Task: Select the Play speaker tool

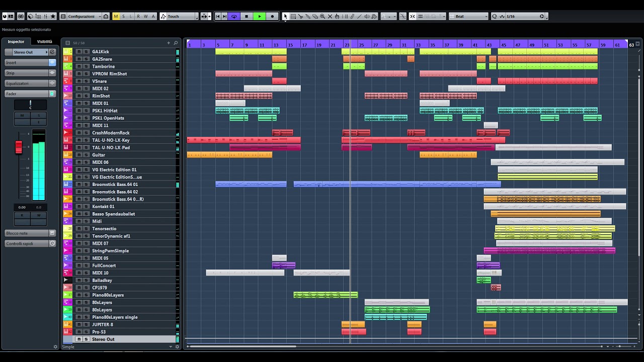Action: pyautogui.click(x=367, y=17)
